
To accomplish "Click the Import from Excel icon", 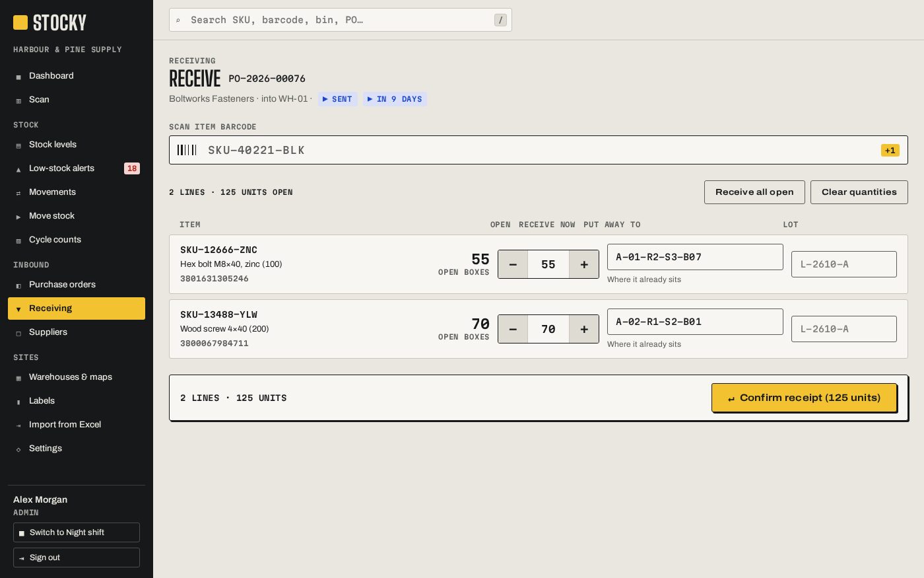I will coord(18,425).
